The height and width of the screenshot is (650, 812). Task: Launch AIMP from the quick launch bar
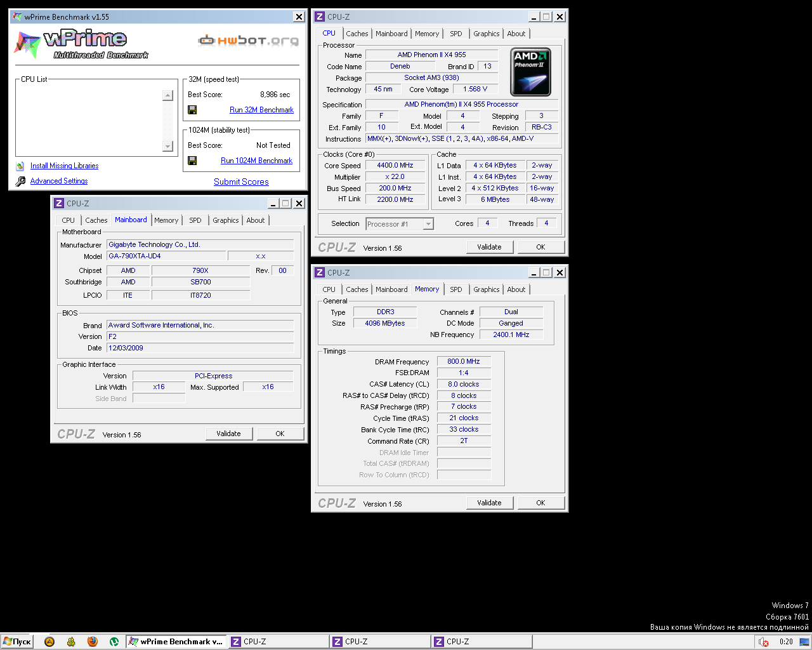click(x=49, y=642)
